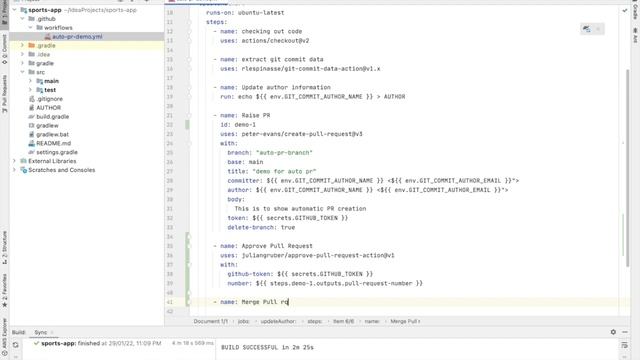
Task: Click 'updateAuthor:' breadcrumb
Action: click(278, 322)
